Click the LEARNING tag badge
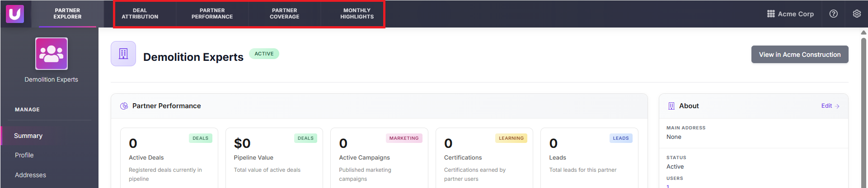 tap(511, 138)
